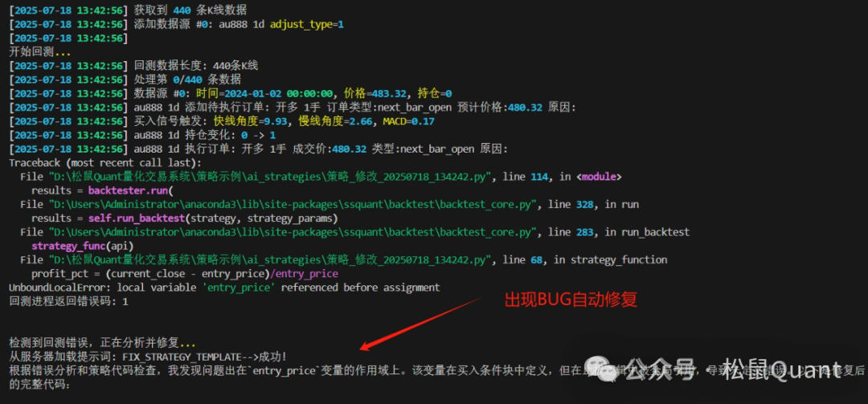The width and height of the screenshot is (868, 404).
Task: Click the UnboundLocalError message line
Action: [225, 288]
